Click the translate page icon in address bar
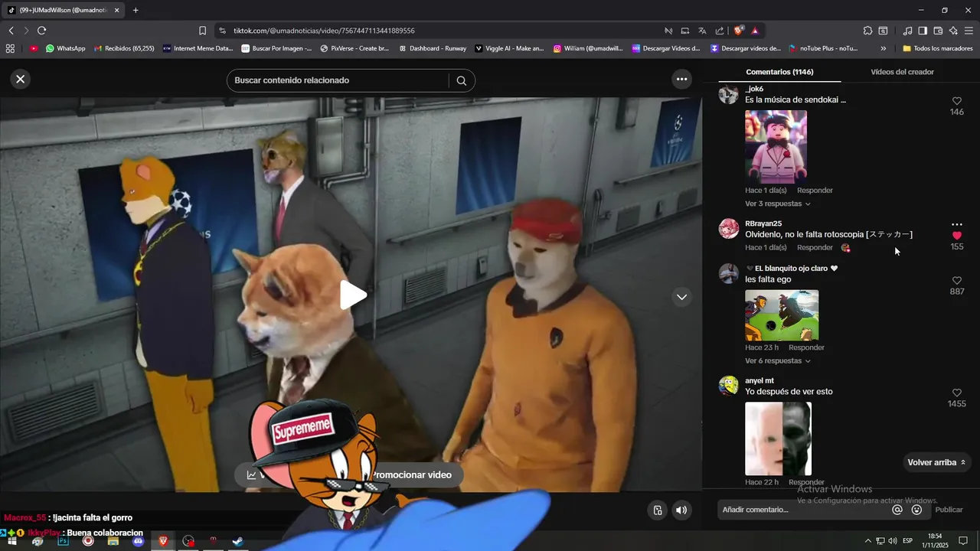This screenshot has height=551, width=980. pos(702,31)
